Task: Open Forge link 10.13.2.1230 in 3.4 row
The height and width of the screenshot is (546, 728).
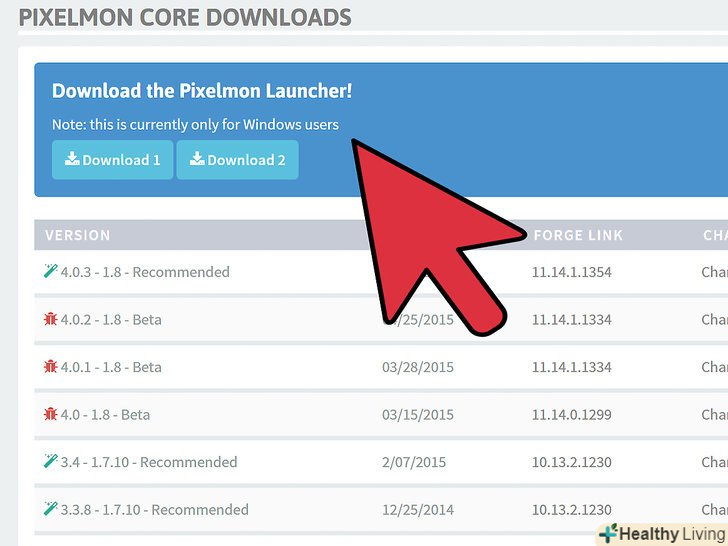Action: tap(572, 462)
